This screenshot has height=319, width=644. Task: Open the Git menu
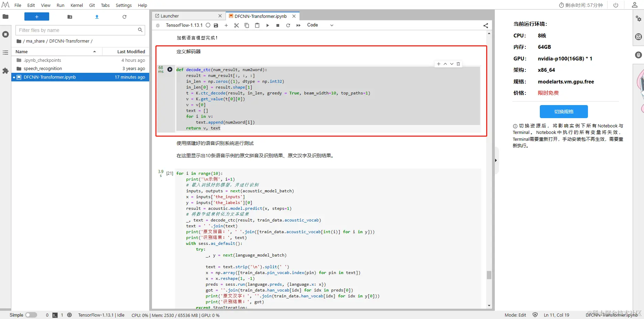click(92, 5)
